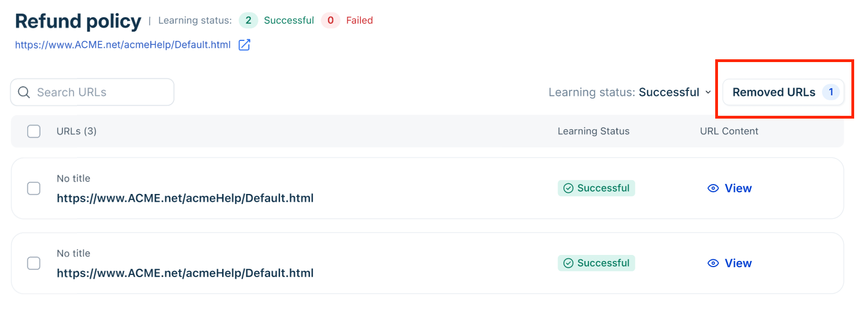Open the Removed URLs list
868x317 pixels.
784,92
